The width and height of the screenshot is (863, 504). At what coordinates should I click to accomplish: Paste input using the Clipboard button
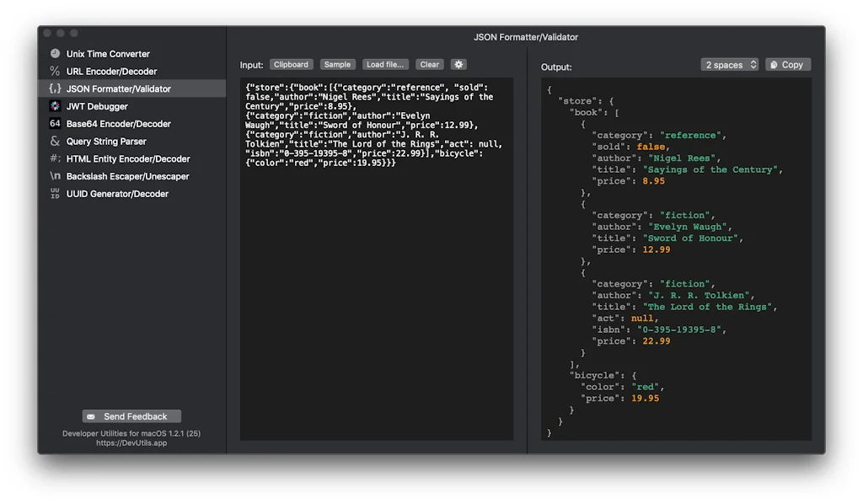[291, 64]
